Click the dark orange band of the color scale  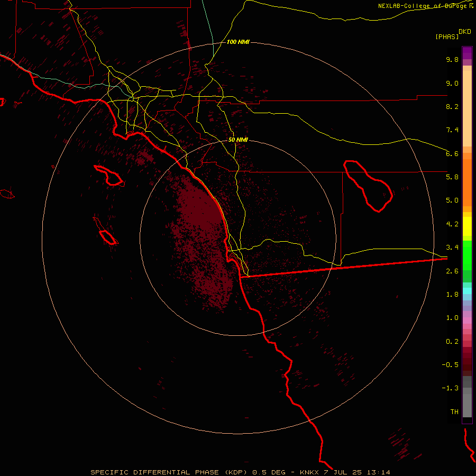(x=467, y=182)
